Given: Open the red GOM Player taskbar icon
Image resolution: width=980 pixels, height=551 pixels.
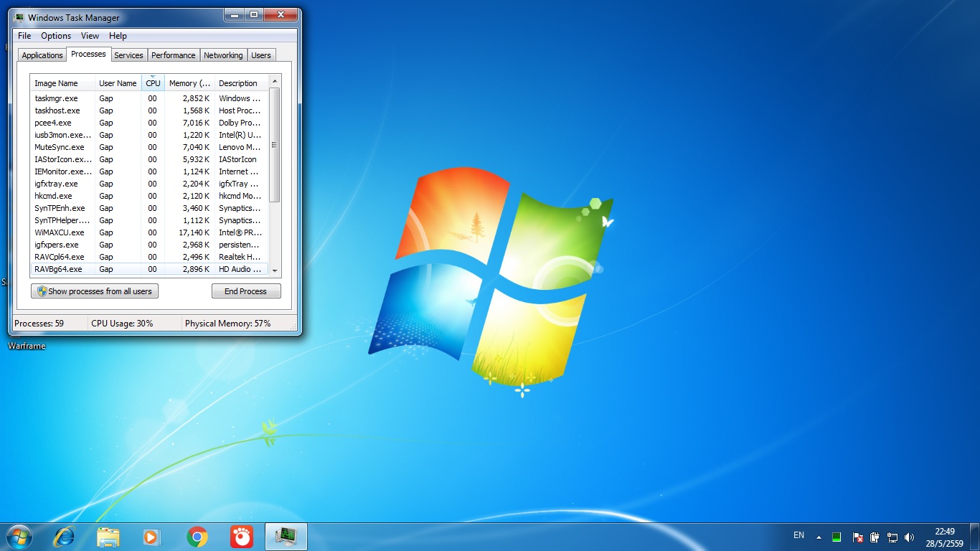Looking at the screenshot, I should point(241,537).
